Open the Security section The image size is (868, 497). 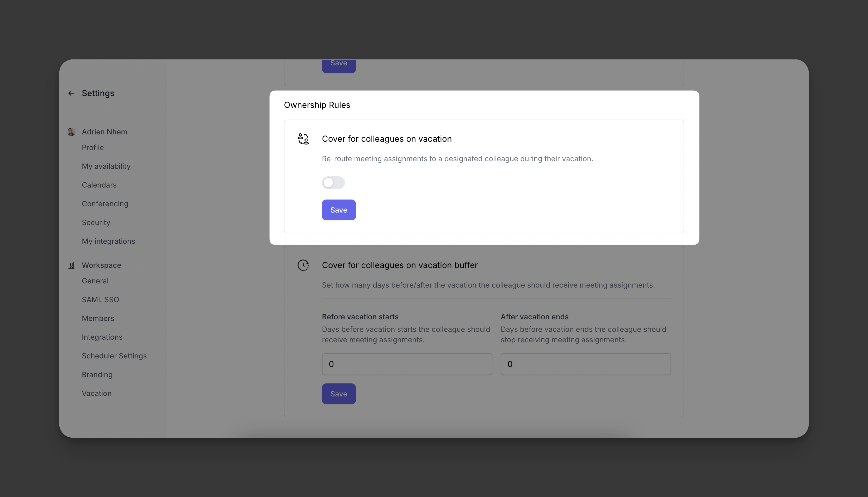(x=96, y=222)
